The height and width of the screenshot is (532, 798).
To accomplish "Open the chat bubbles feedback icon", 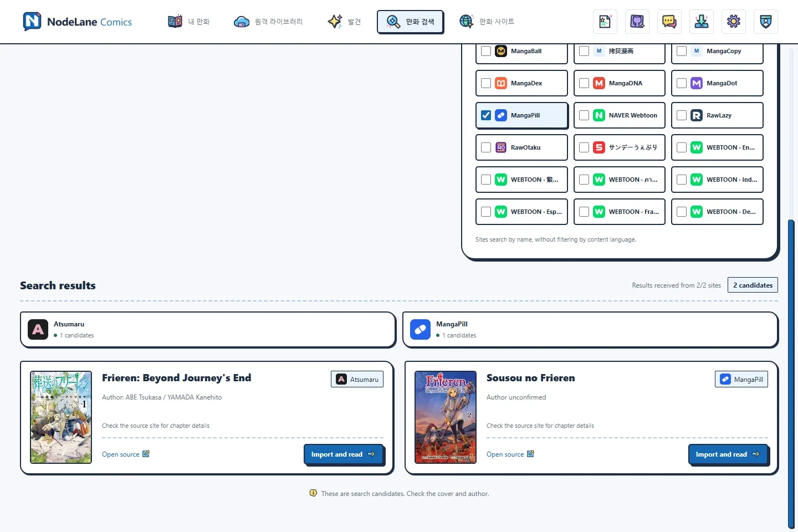I will (669, 22).
